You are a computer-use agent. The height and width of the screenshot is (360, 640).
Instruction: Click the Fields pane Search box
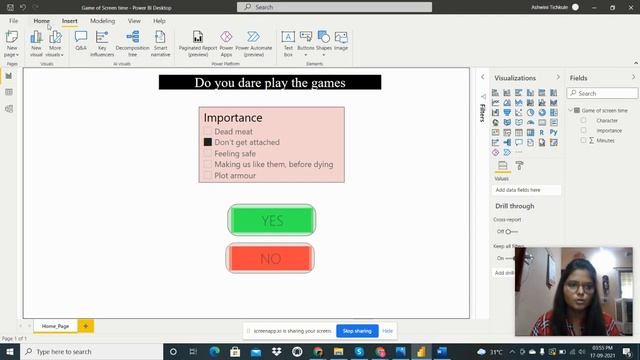pos(602,93)
